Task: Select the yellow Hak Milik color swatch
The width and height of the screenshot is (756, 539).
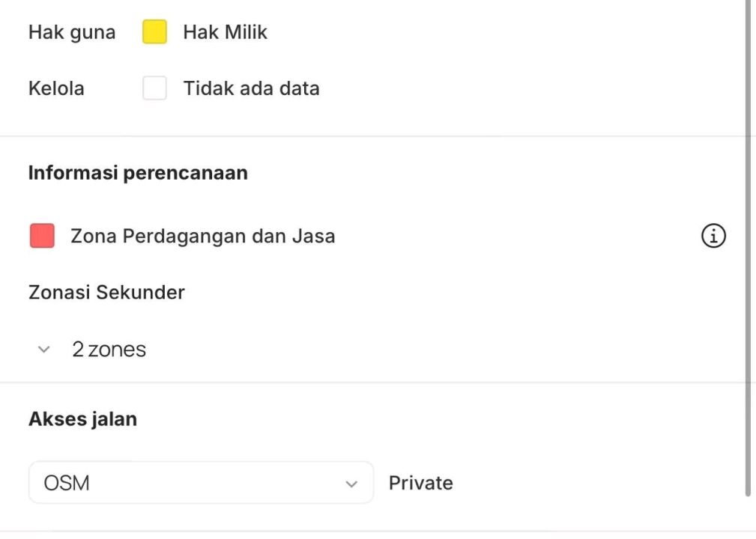Action: (x=155, y=32)
